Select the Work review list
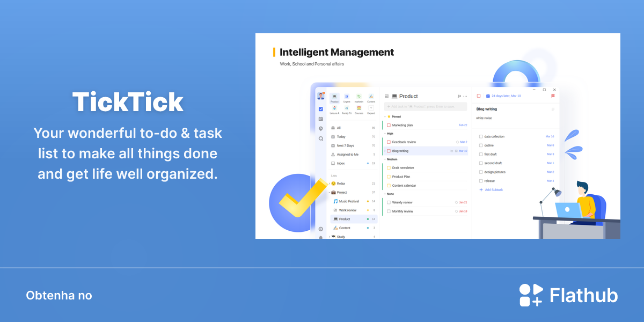Screen dimensions: 644x322 tap(354, 210)
